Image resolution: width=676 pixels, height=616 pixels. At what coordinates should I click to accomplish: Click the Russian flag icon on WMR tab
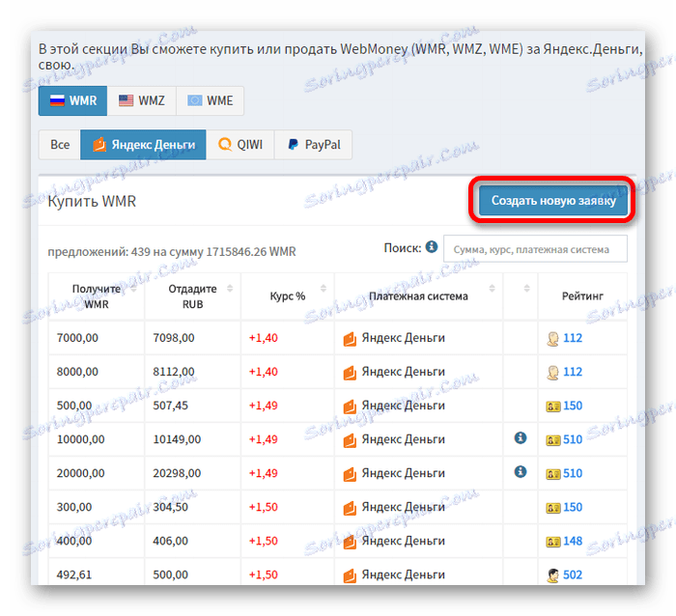(x=57, y=100)
